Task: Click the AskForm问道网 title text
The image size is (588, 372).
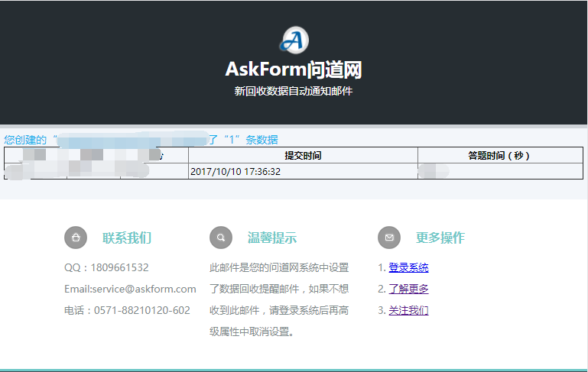Action: pos(294,70)
